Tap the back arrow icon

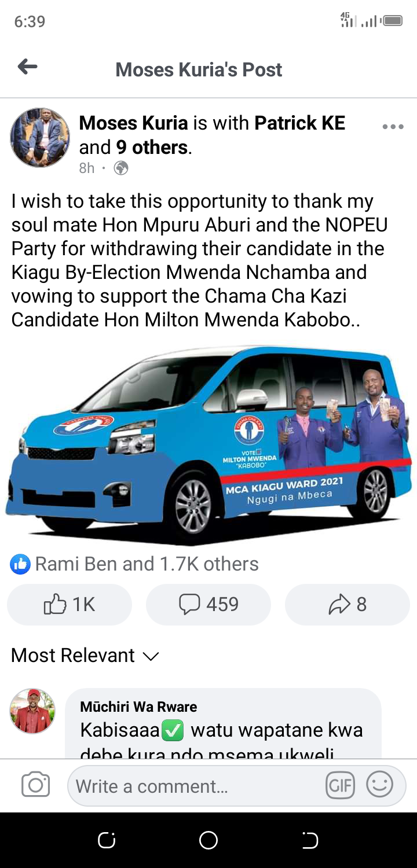coord(27,68)
